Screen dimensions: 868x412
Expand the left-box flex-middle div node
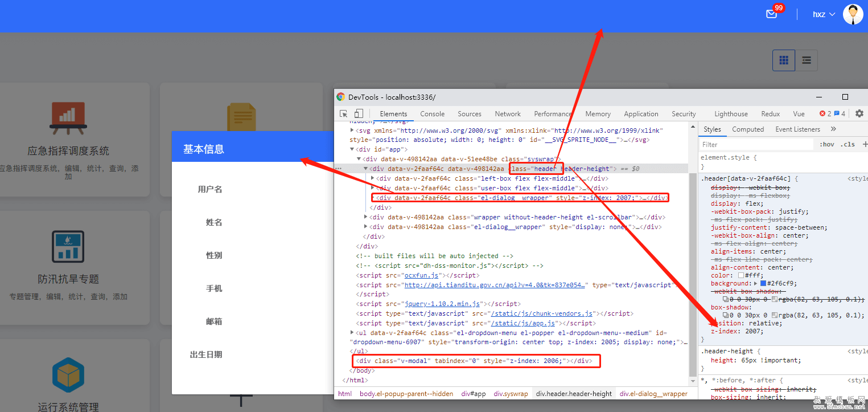click(x=373, y=178)
